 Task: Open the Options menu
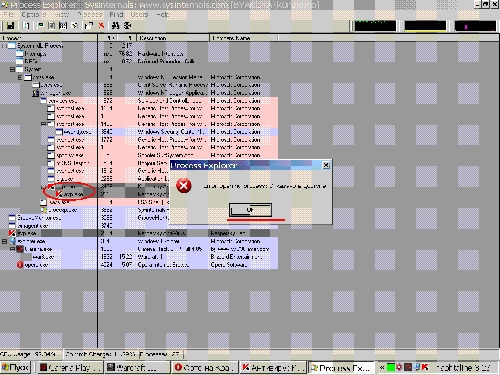pos(34,15)
